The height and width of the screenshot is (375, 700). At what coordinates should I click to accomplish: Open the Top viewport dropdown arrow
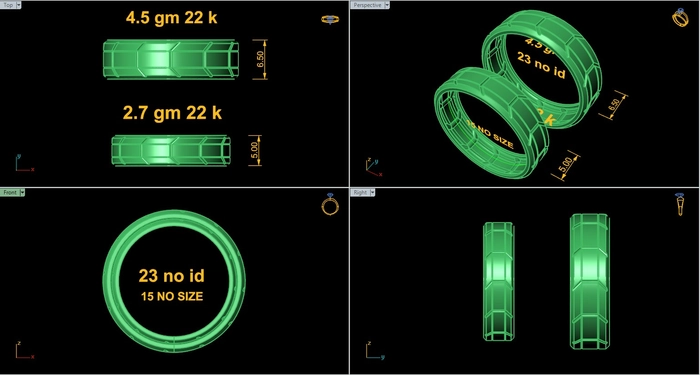click(x=18, y=5)
